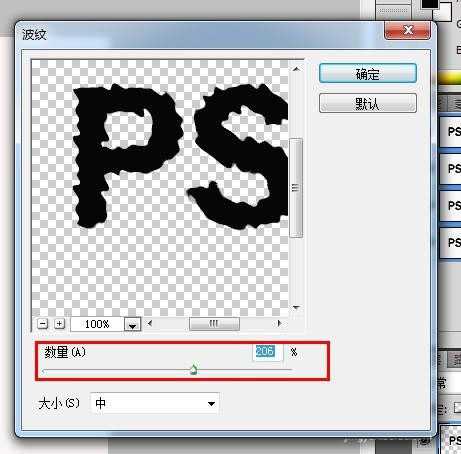Zoom in preview with plus button
461x454 pixels.
(59, 324)
